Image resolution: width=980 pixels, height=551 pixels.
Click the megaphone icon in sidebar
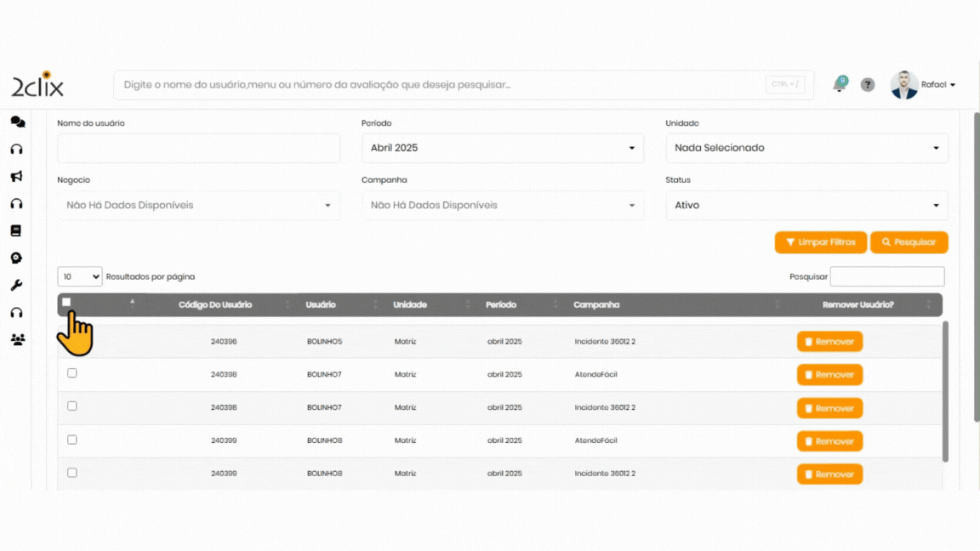[x=16, y=177]
